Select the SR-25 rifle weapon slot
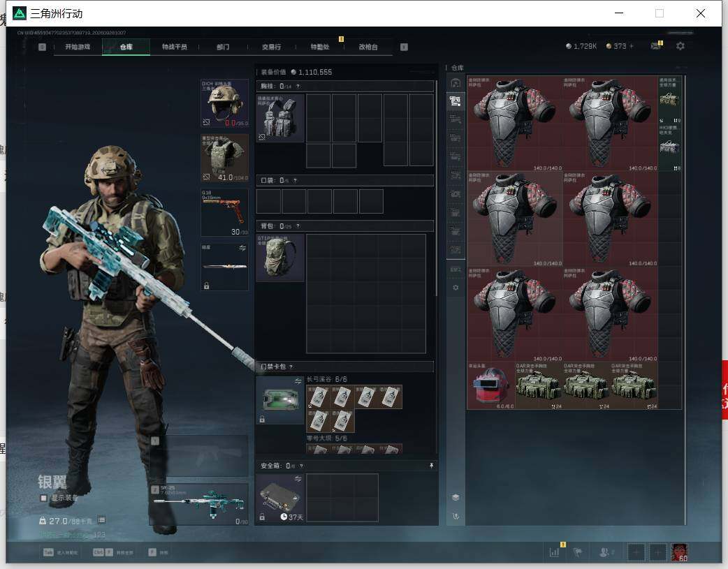728x569 pixels. tap(198, 505)
